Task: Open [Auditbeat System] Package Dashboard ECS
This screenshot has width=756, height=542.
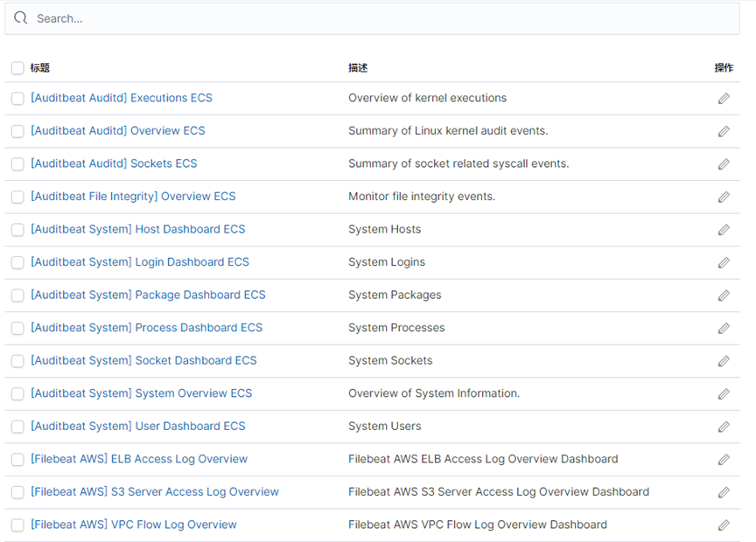Action: [149, 295]
